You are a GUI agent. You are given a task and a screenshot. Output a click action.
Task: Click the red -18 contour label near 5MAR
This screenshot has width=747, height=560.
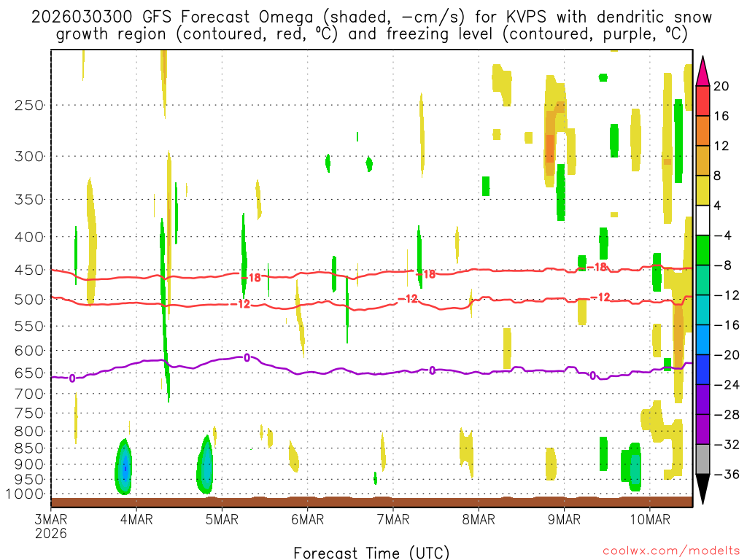tap(252, 277)
